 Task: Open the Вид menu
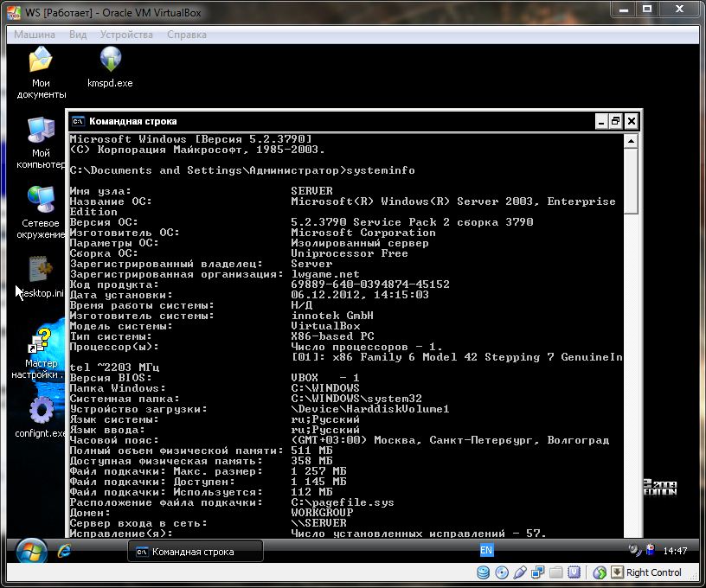(x=78, y=35)
